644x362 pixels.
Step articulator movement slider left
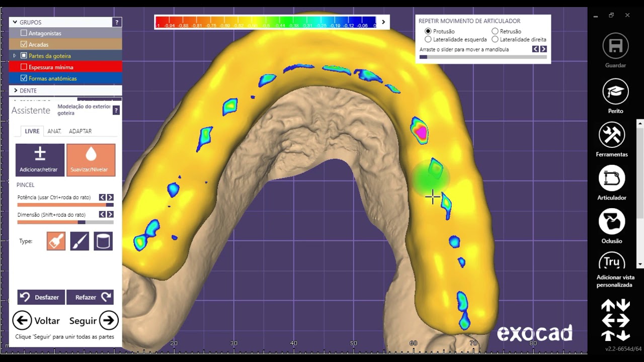tap(536, 49)
